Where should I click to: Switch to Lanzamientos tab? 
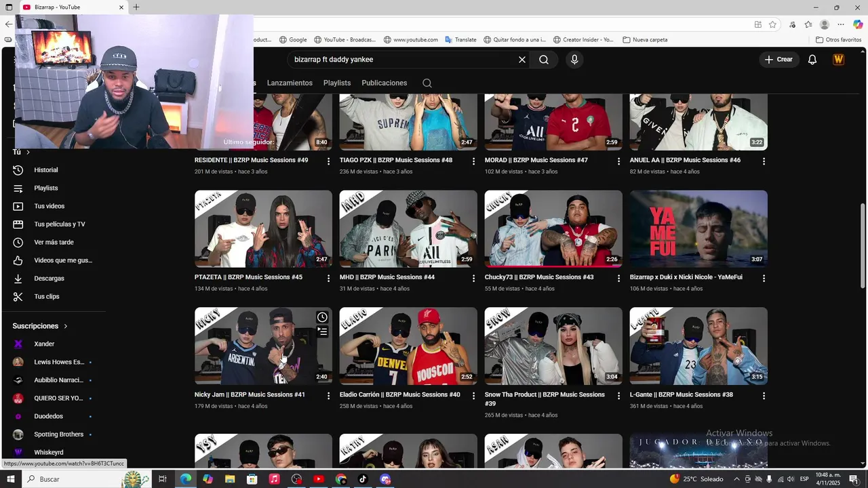[290, 83]
